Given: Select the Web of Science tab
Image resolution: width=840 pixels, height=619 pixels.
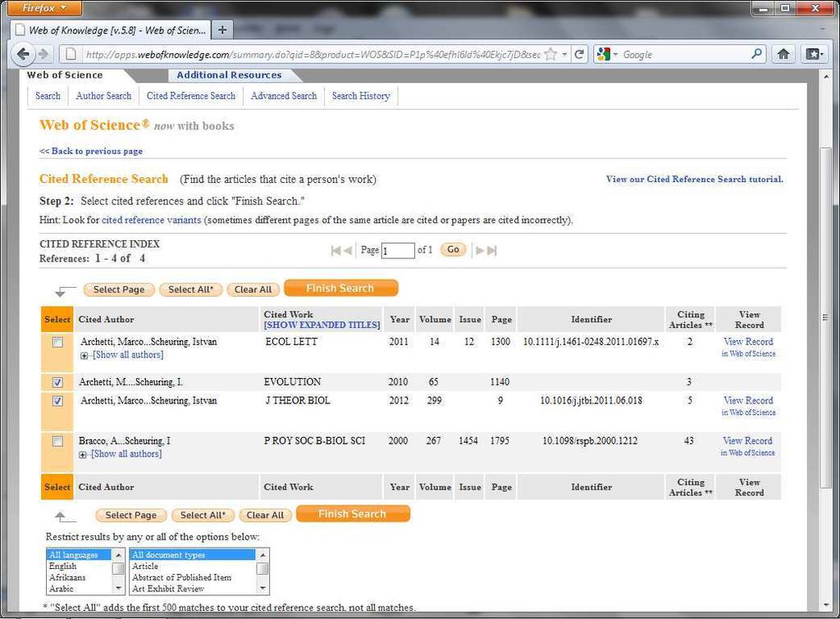Looking at the screenshot, I should click(65, 75).
